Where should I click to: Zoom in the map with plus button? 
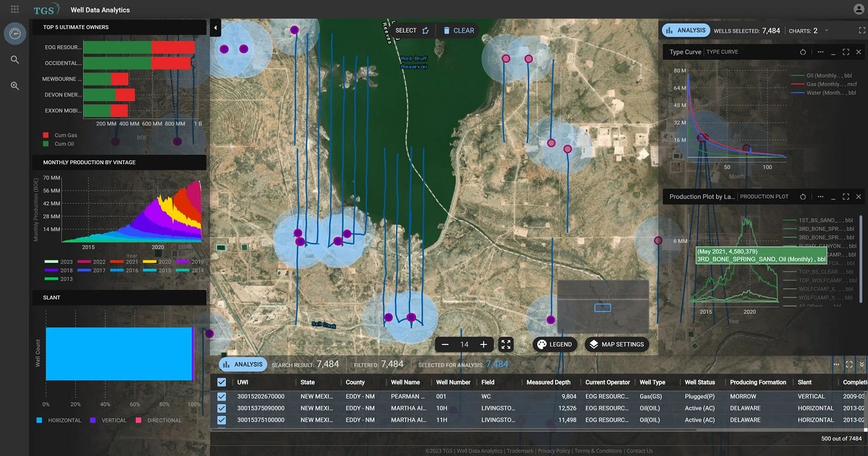coord(483,344)
